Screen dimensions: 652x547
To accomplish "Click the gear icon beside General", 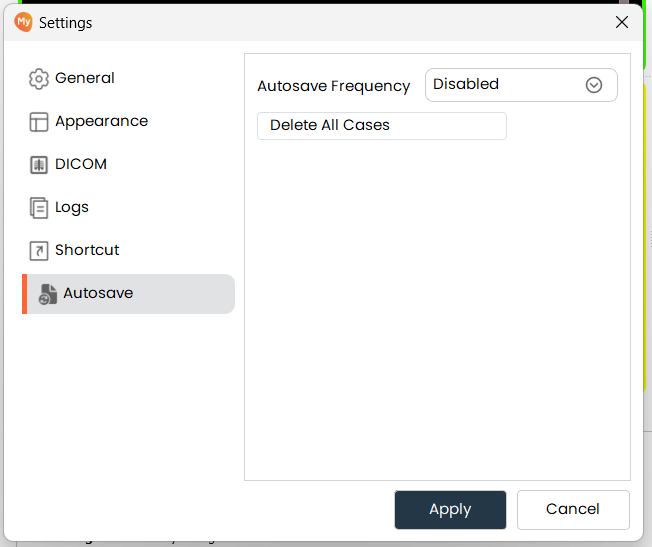I will coord(39,79).
